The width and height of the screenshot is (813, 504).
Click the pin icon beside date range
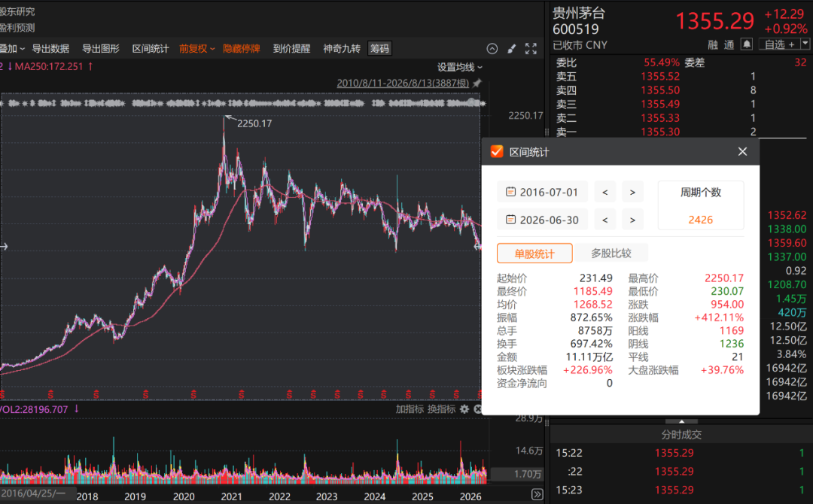(x=477, y=83)
